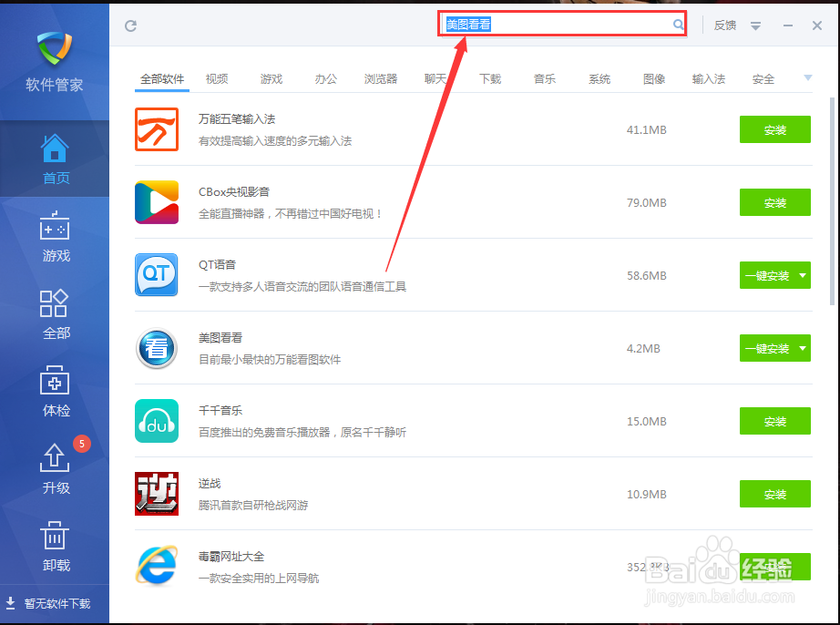
Task: Switch to the 下载 tab
Action: (490, 79)
